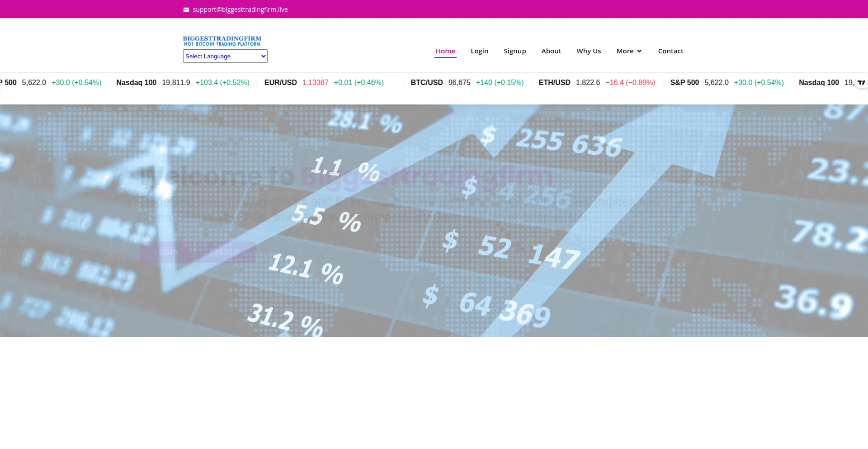Click the chevron next to More
Viewport: 868px width, 449px height.
point(639,51)
